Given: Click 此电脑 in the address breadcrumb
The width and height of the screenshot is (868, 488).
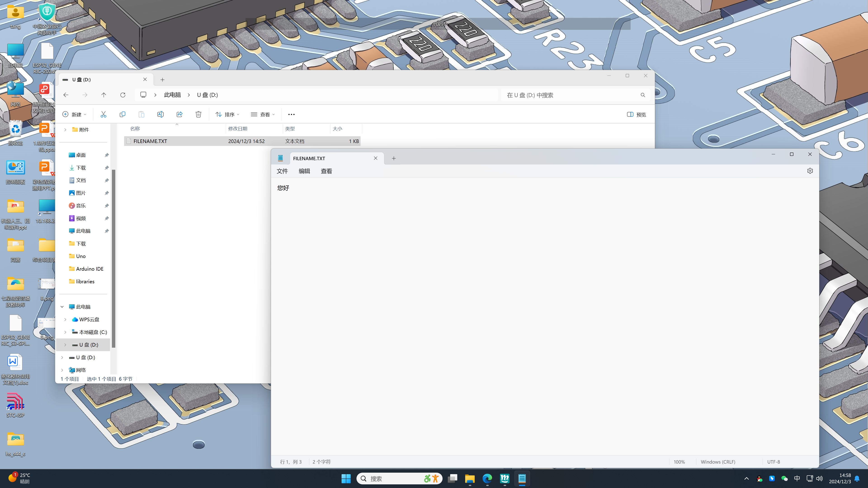Looking at the screenshot, I should [x=172, y=95].
